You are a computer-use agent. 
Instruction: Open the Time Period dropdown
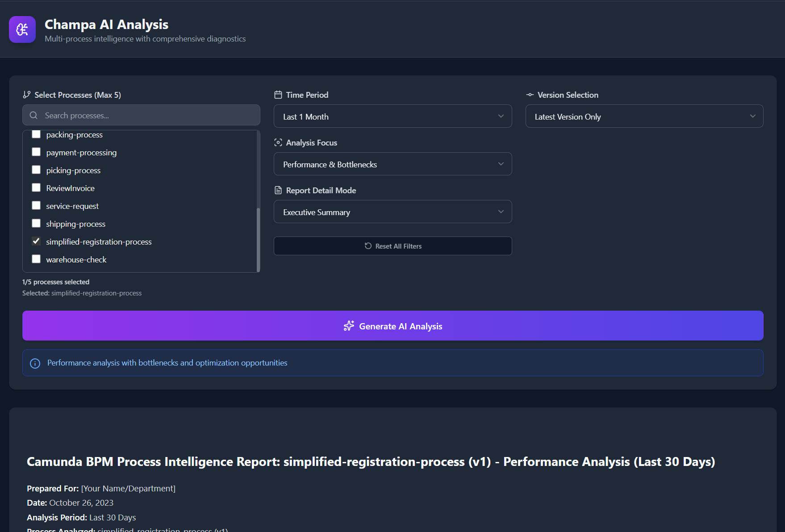[392, 116]
